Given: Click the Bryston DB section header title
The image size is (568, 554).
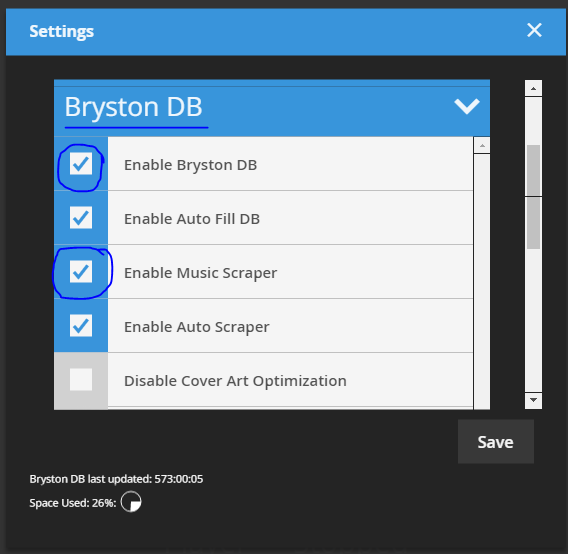Looking at the screenshot, I should [x=133, y=107].
